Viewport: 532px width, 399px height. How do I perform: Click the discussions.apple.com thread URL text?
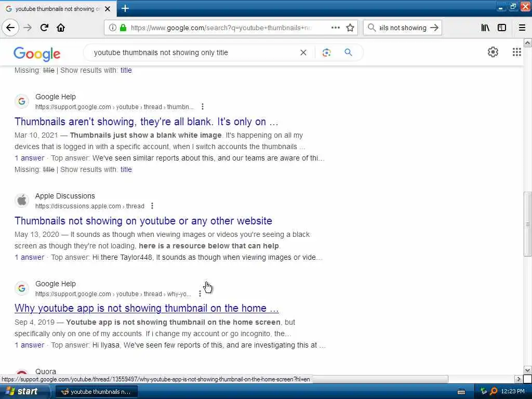[x=90, y=206]
